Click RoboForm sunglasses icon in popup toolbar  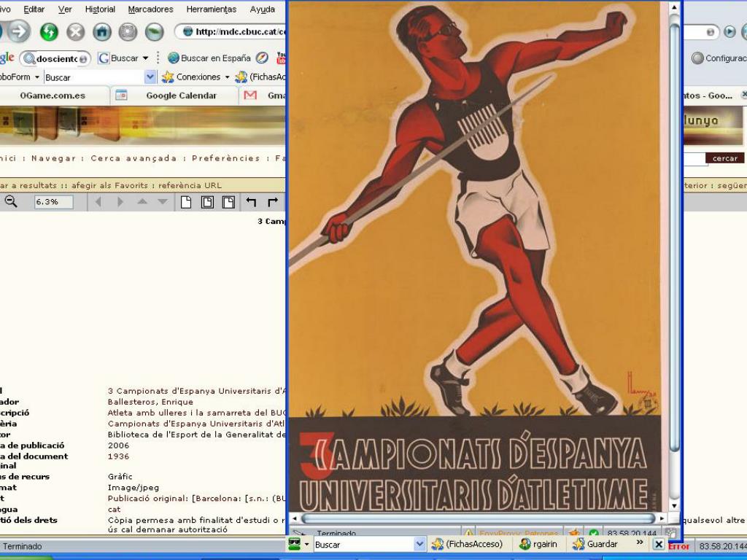(x=295, y=544)
